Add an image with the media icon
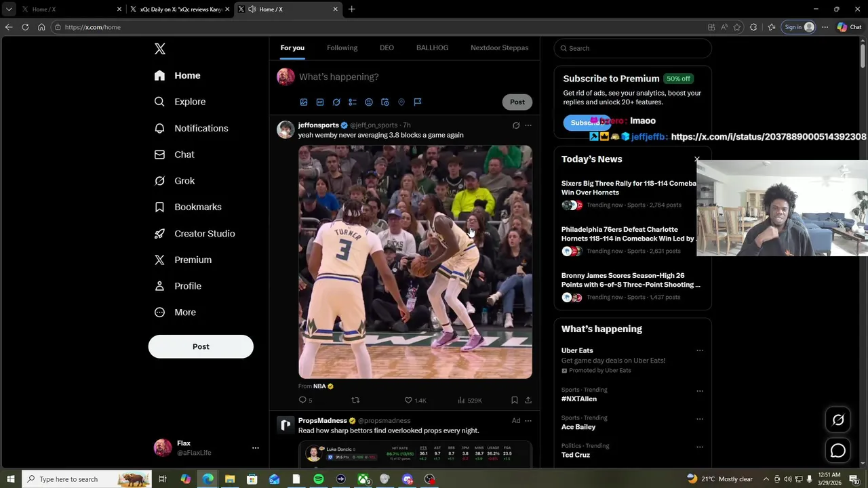Viewport: 868px width, 488px height. pos(304,102)
